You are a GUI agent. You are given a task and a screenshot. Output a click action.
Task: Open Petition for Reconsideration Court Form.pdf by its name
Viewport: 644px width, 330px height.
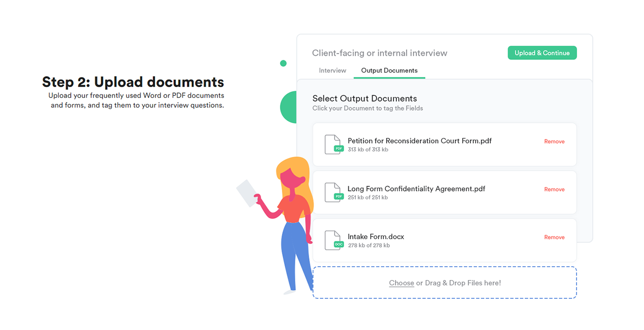[x=419, y=141]
